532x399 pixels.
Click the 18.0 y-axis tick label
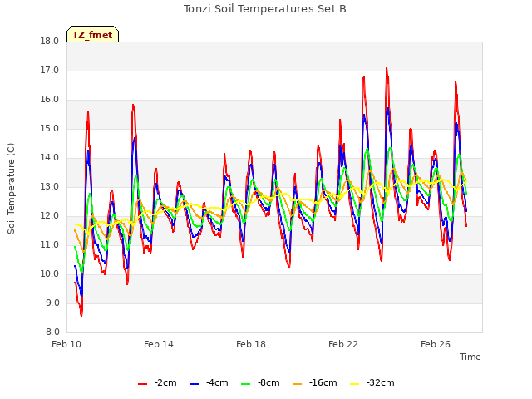50,42
